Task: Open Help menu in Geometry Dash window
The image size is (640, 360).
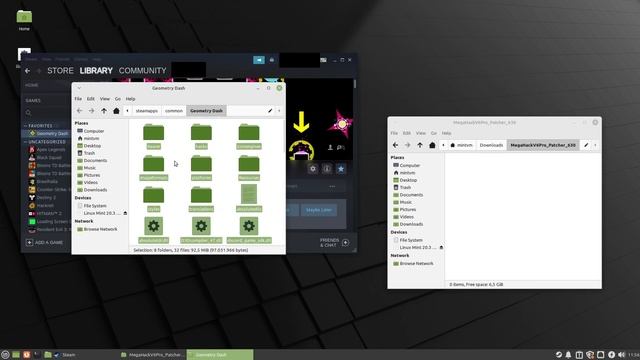Action: [130, 99]
